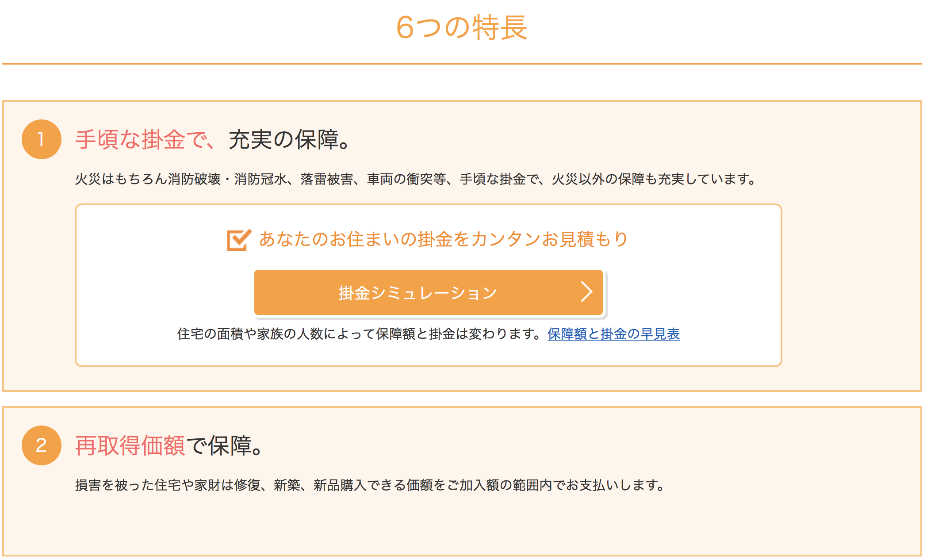The height and width of the screenshot is (560, 927).
Task: Click the red 再取得価額 heading text
Action: click(x=130, y=446)
